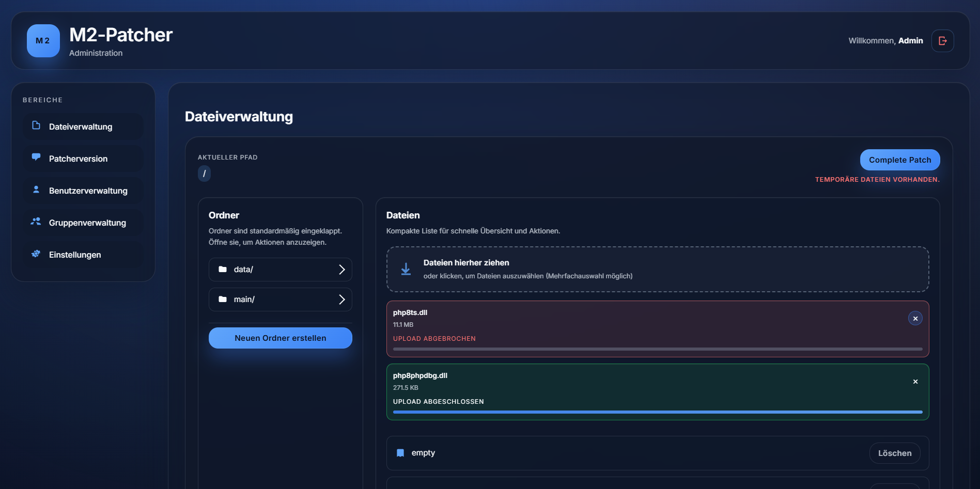Click the download arrow icon in drop zone
This screenshot has width=980, height=489.
[x=406, y=269]
